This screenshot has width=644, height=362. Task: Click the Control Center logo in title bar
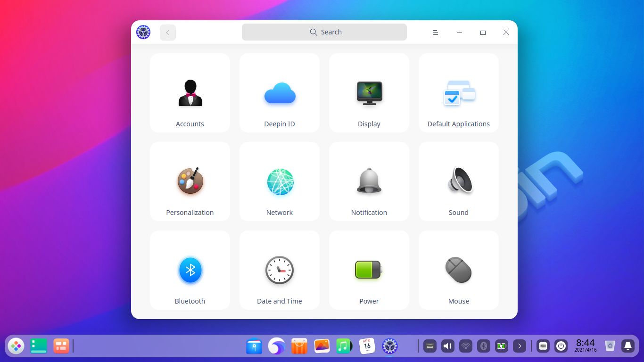click(143, 32)
